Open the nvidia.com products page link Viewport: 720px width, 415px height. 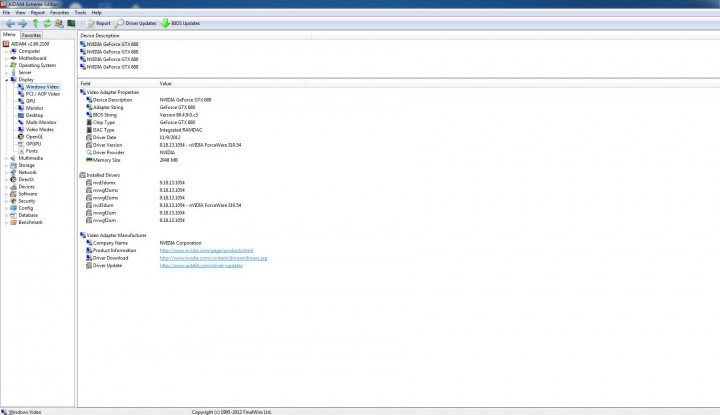tap(206, 251)
